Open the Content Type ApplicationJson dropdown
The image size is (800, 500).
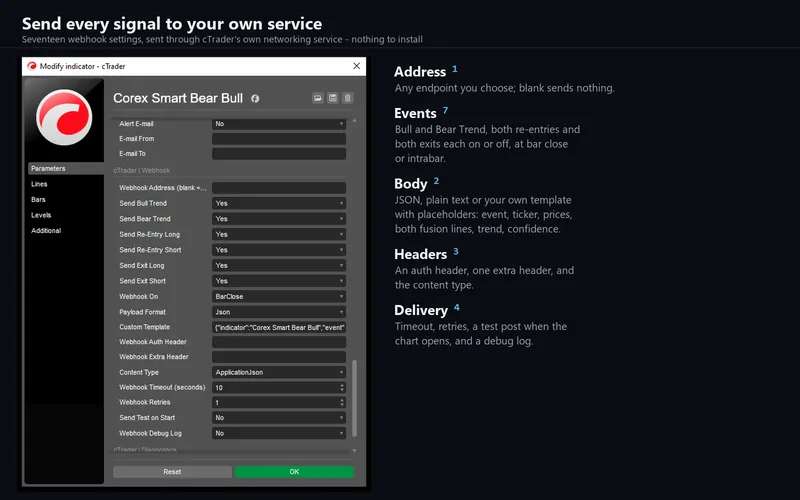tap(279, 372)
